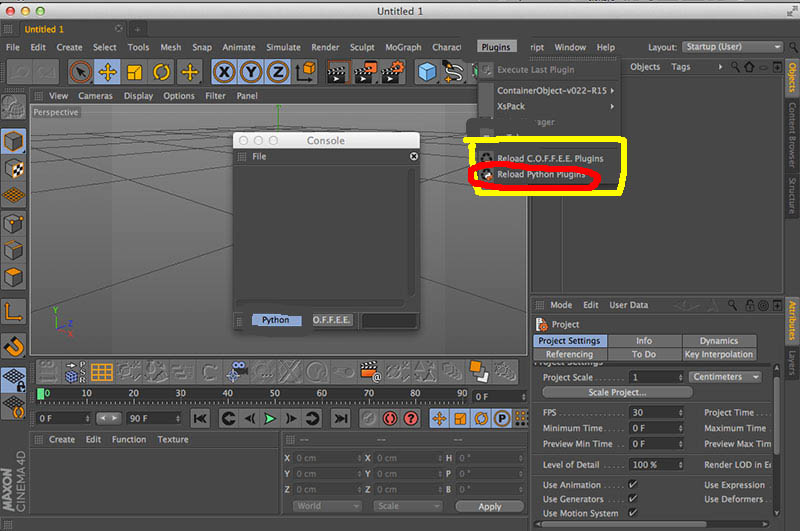Open Edit Render Settings icon
The height and width of the screenshot is (531, 800).
point(392,72)
